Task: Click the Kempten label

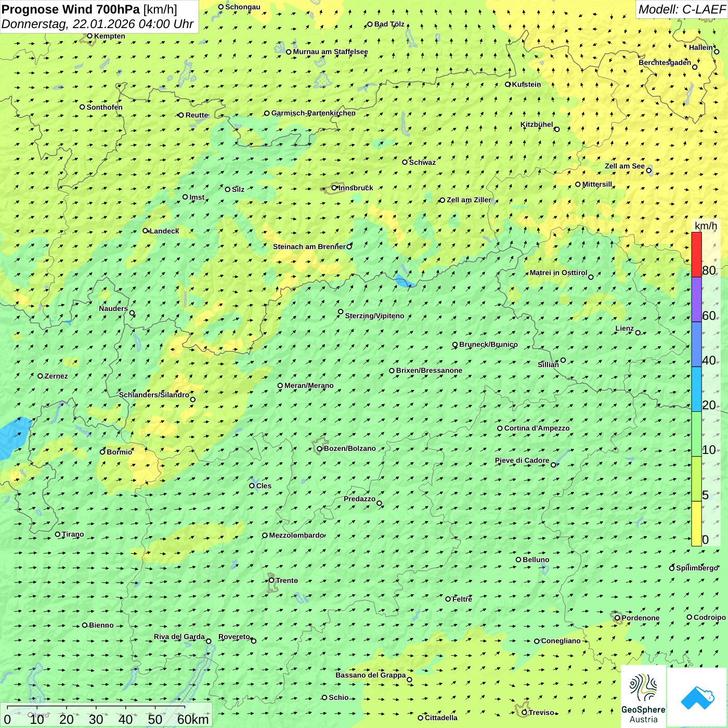Action: click(x=109, y=36)
